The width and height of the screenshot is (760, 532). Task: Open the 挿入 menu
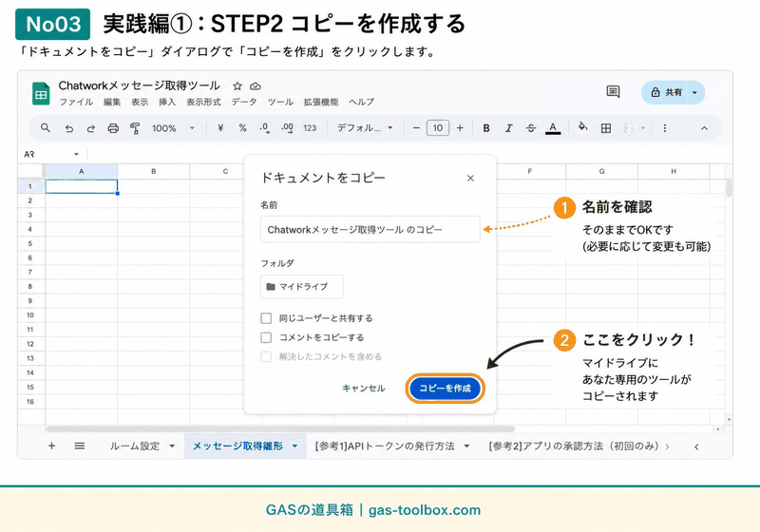pyautogui.click(x=167, y=103)
